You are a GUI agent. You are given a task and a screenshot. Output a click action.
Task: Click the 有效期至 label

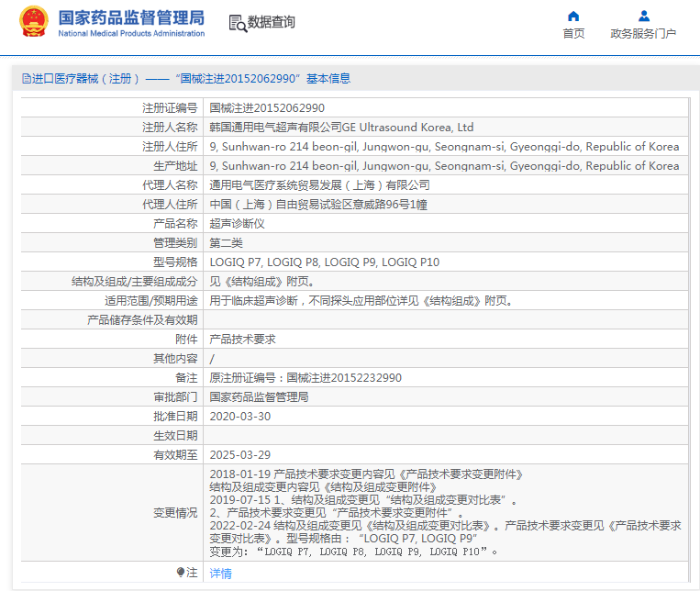point(175,455)
